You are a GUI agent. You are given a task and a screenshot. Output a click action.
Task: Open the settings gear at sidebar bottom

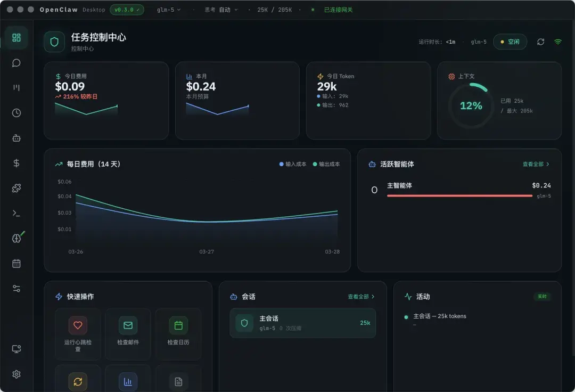[17, 374]
